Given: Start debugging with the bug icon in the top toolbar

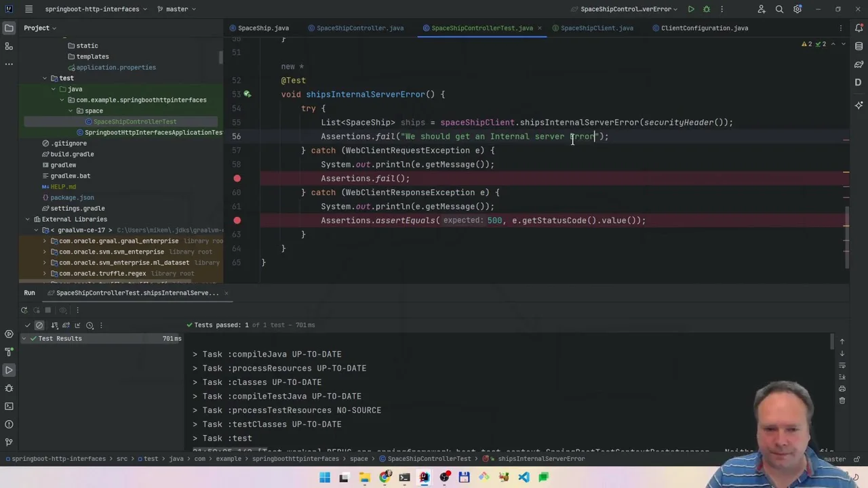Looking at the screenshot, I should tap(706, 9).
